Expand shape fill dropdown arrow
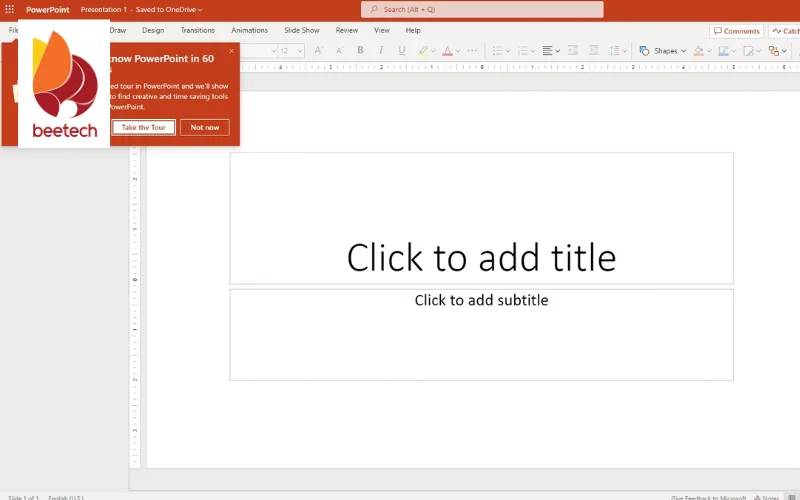 click(709, 51)
